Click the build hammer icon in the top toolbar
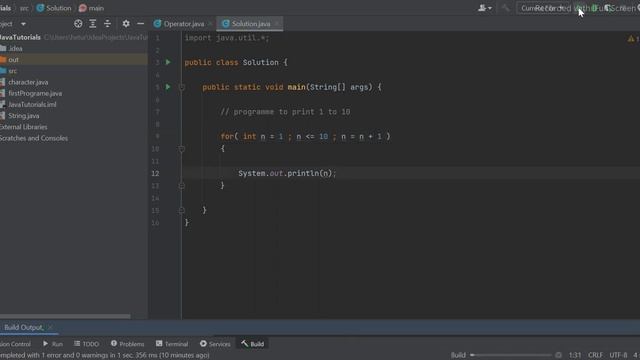The width and height of the screenshot is (640, 360). (x=505, y=8)
